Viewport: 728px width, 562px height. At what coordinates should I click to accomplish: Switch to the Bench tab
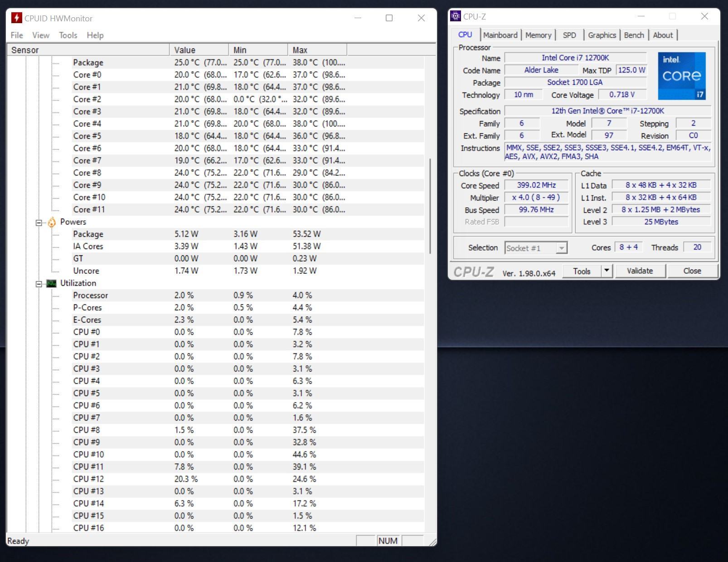pyautogui.click(x=634, y=35)
